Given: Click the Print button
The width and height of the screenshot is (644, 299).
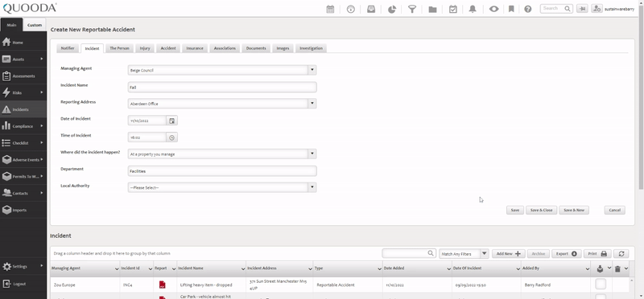Looking at the screenshot, I should [597, 254].
